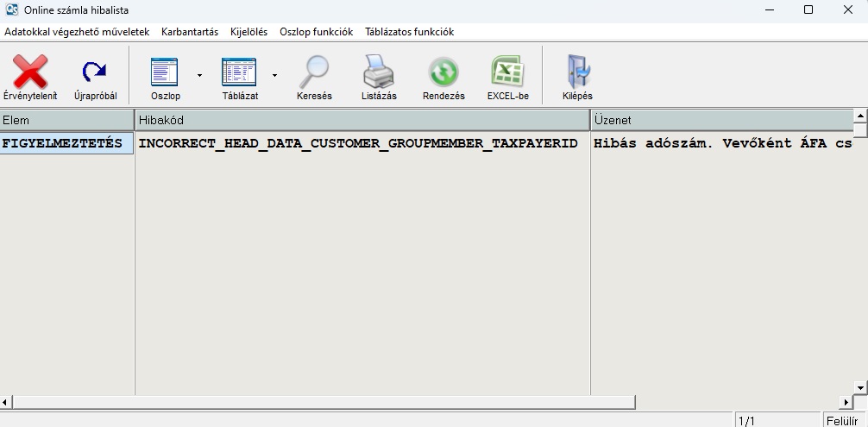Click the Hibakód column header
Viewport: 868px width, 427px height.
[x=362, y=120]
